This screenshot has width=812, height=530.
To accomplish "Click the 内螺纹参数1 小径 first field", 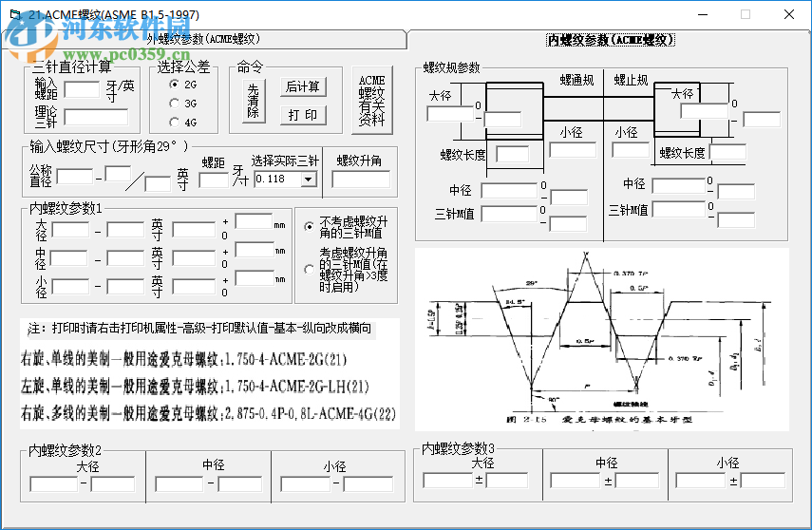I will tap(70, 286).
